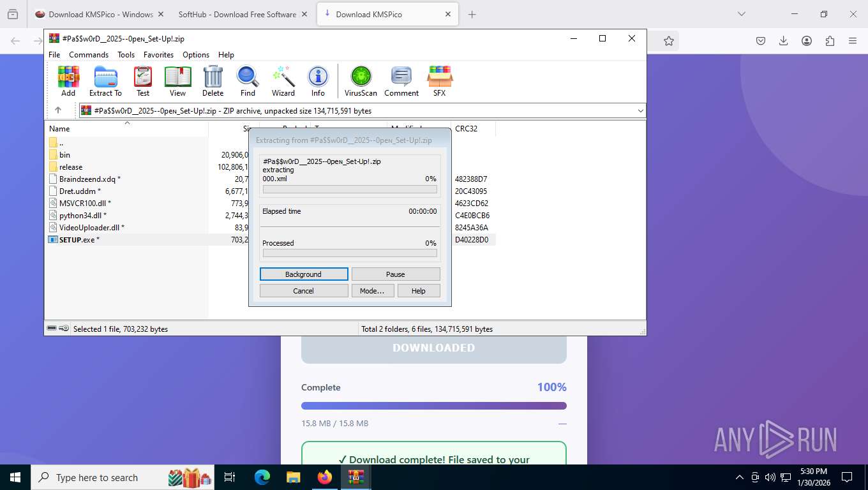868x490 pixels.
Task: Click the Delete toolbar icon
Action: (213, 81)
